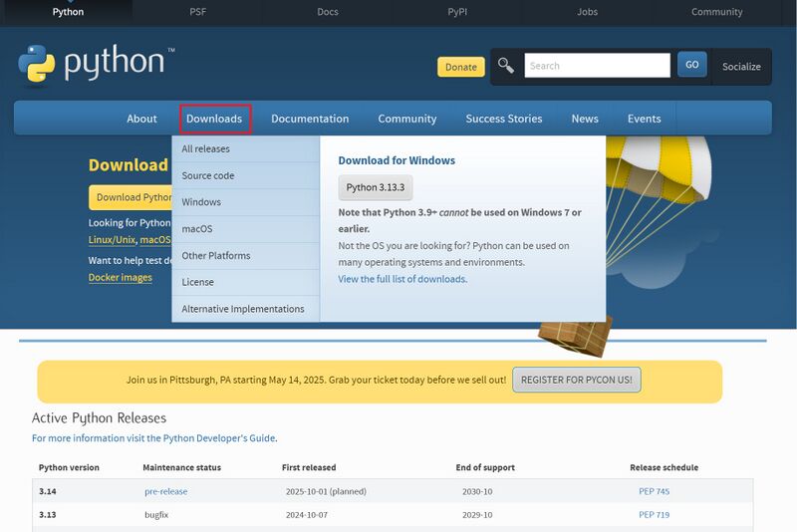Open View the full list of downloads
This screenshot has height=532, width=797.
tap(402, 279)
